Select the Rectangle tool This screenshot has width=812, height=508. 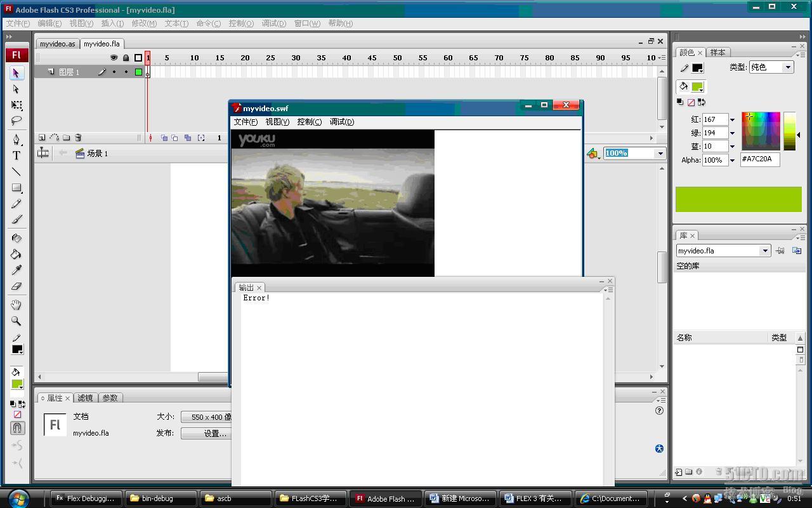tap(16, 188)
